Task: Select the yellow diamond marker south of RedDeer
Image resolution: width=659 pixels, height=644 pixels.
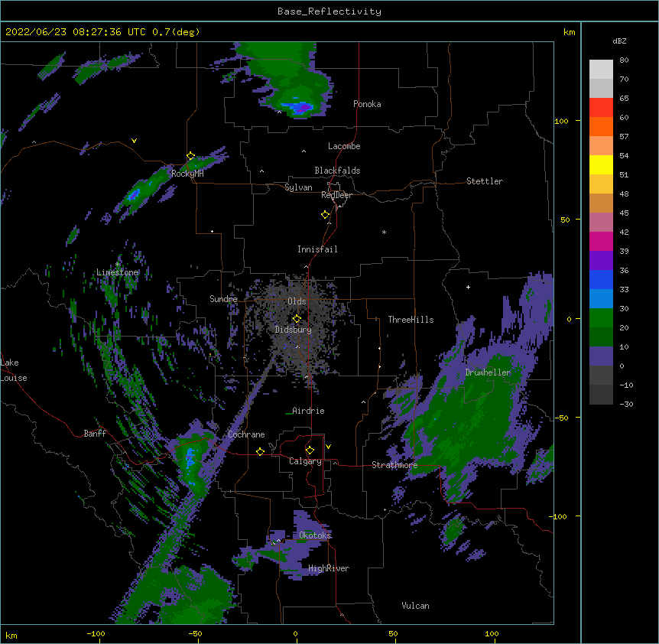Action: (326, 215)
